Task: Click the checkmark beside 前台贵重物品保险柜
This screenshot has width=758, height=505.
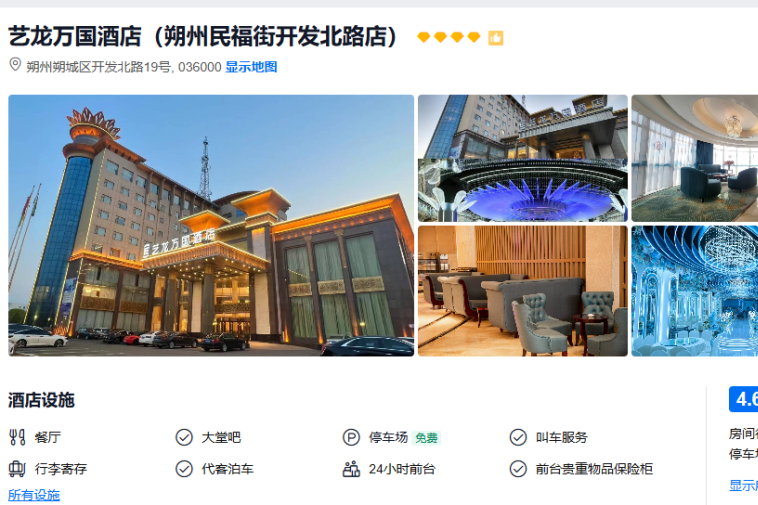Action: [x=518, y=469]
